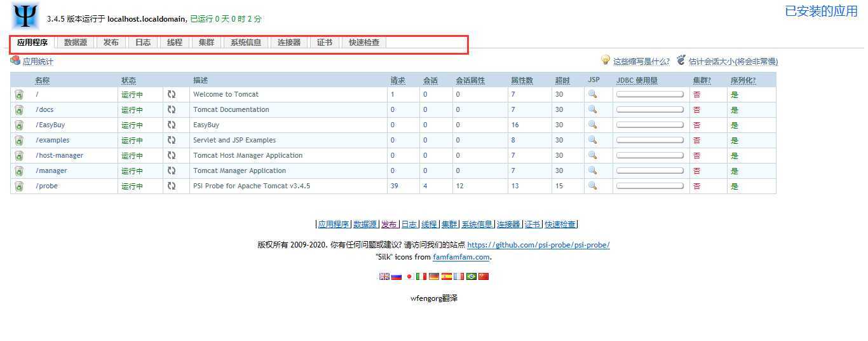
Task: Sort by the 超时 column header
Action: tap(562, 81)
